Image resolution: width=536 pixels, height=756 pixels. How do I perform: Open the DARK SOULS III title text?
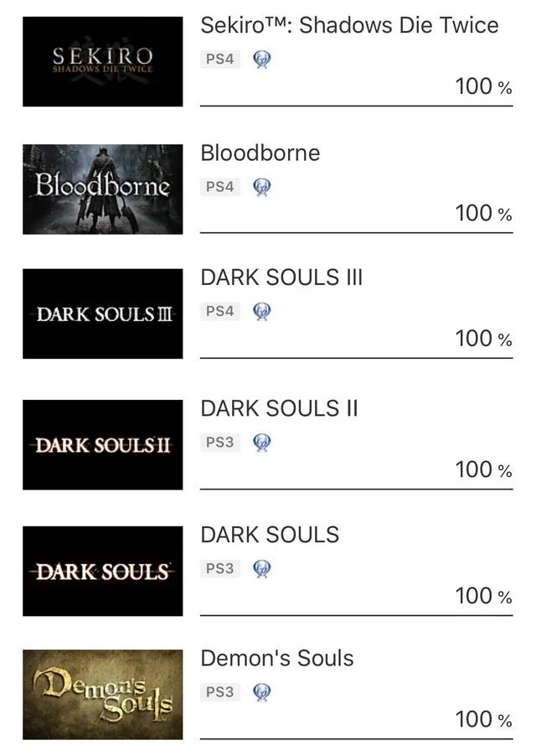281,277
